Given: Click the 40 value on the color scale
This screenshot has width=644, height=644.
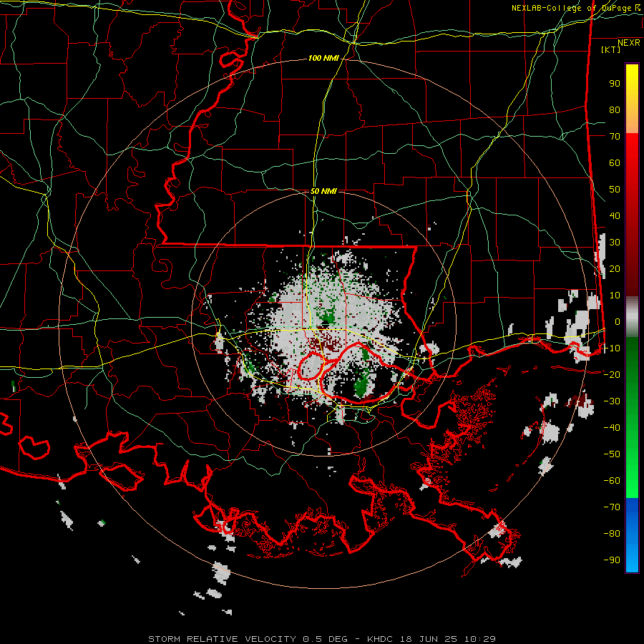Looking at the screenshot, I should point(615,215).
